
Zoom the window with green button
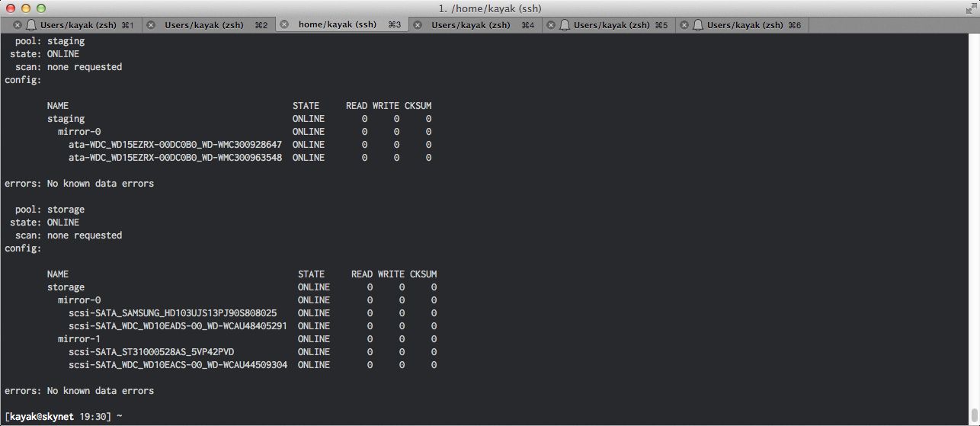tap(40, 8)
